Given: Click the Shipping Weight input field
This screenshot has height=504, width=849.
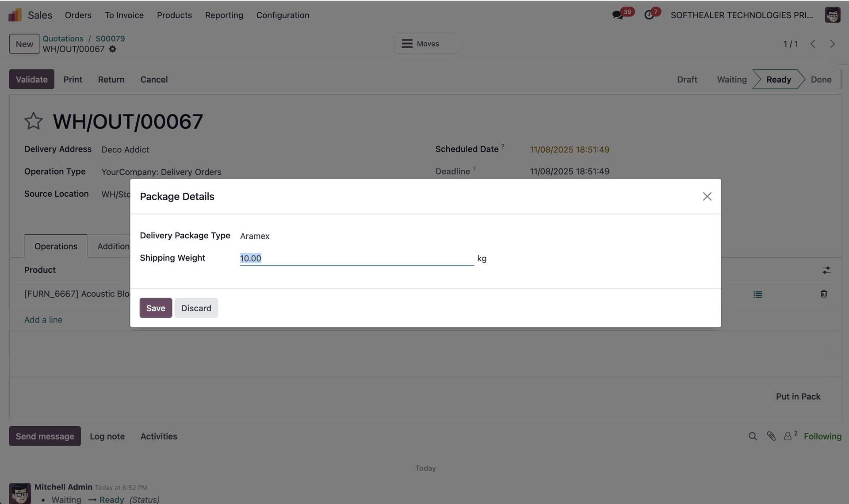Looking at the screenshot, I should coord(356,258).
